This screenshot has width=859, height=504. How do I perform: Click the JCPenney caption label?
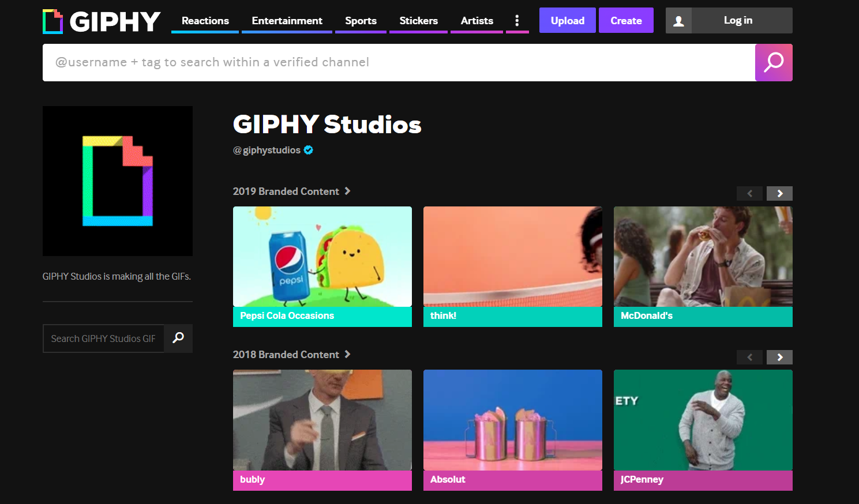click(703, 480)
